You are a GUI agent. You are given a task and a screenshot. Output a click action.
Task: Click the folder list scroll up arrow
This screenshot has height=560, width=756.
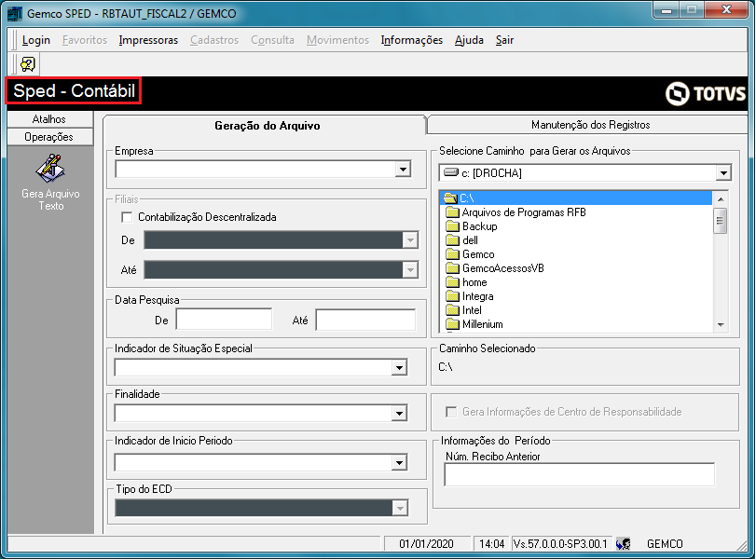pyautogui.click(x=721, y=198)
